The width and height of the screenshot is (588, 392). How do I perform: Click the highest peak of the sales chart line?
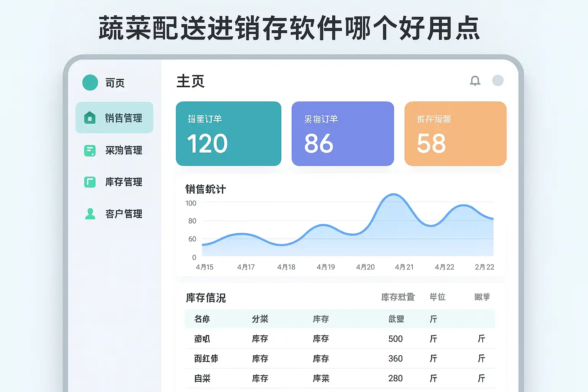pyautogui.click(x=393, y=194)
